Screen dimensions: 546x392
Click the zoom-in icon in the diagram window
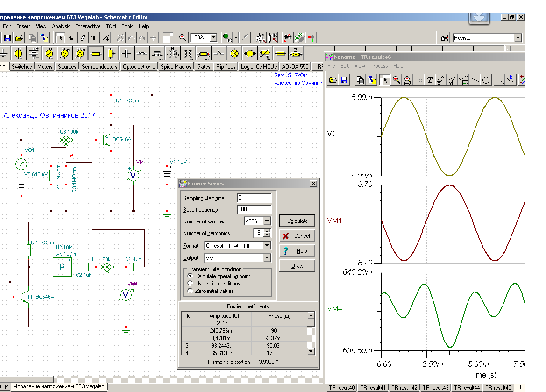pyautogui.click(x=397, y=80)
